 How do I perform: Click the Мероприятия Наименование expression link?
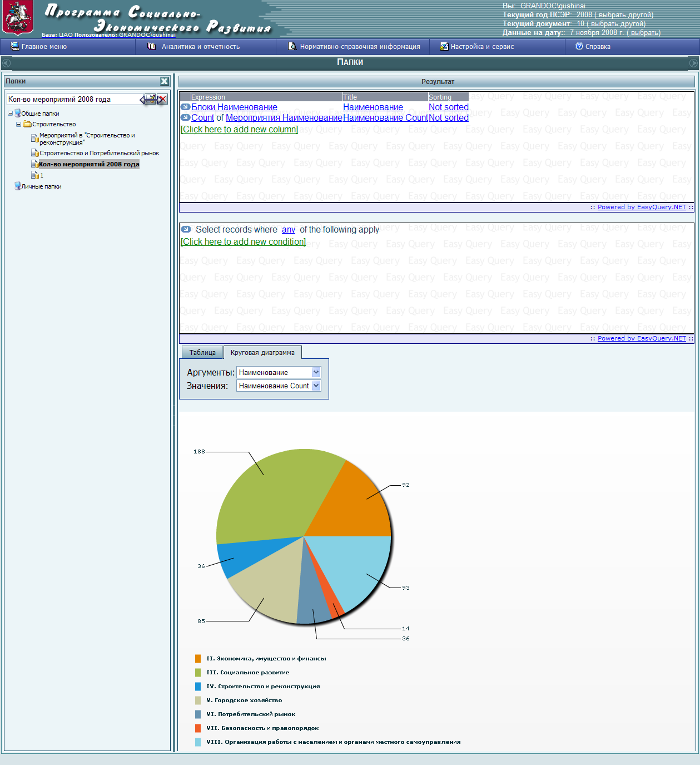click(284, 117)
